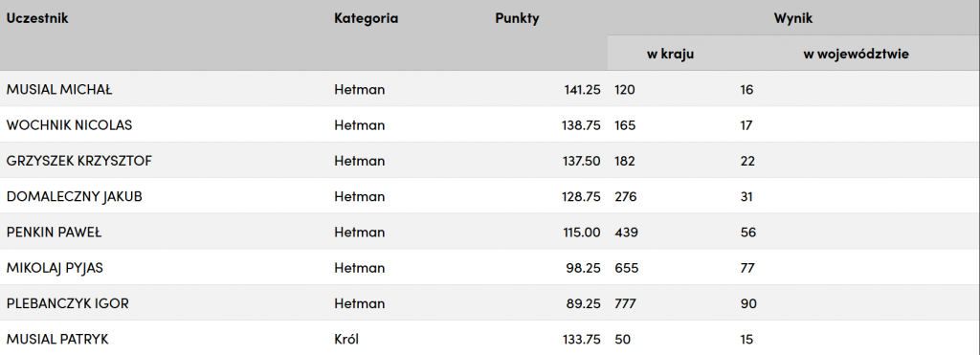Click the Kategoria column header
The image size is (980, 355).
click(367, 19)
